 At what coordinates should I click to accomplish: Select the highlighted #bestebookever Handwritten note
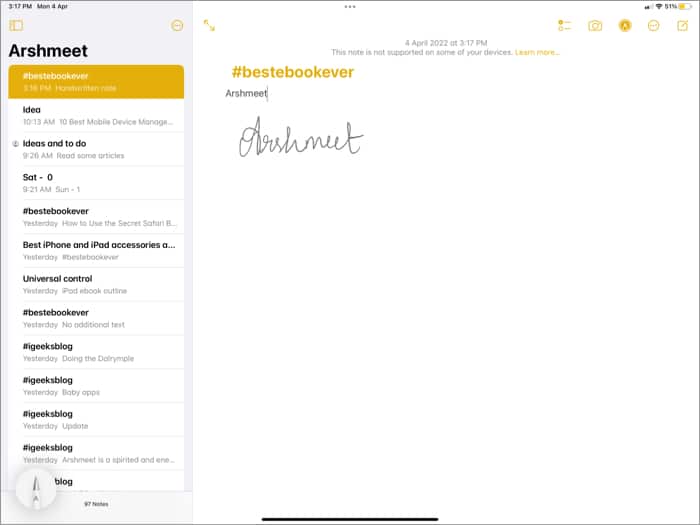pos(96,82)
